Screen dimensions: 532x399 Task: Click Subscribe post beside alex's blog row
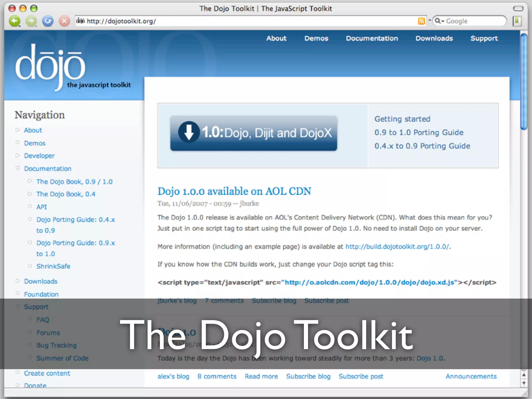pos(361,376)
